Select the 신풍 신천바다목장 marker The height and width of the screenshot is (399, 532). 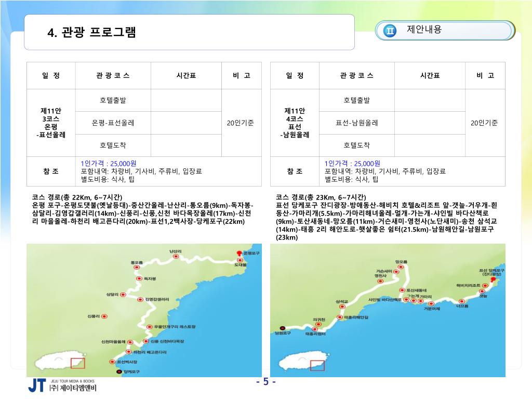(x=146, y=341)
